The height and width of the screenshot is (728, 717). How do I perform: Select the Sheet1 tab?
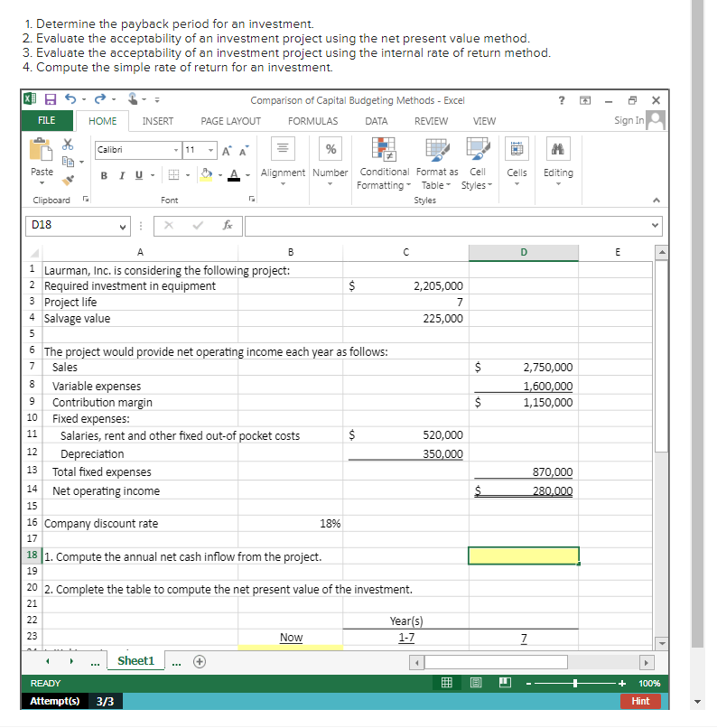[x=135, y=660]
